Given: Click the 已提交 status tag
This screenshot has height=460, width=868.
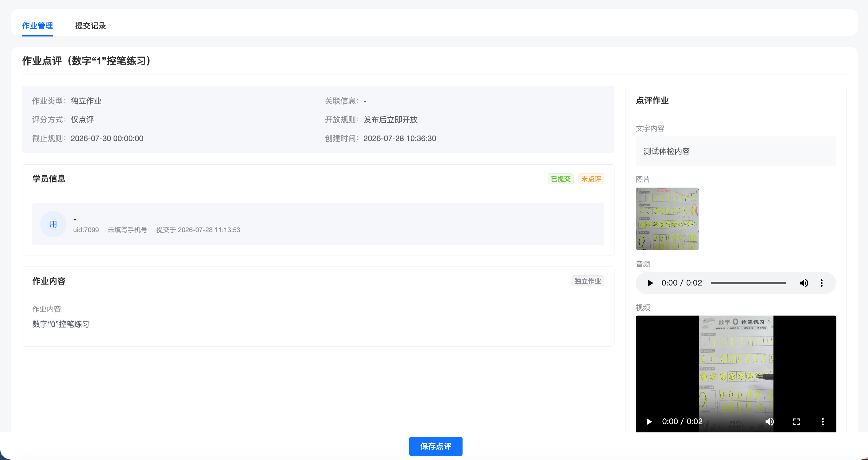Looking at the screenshot, I should [x=561, y=179].
